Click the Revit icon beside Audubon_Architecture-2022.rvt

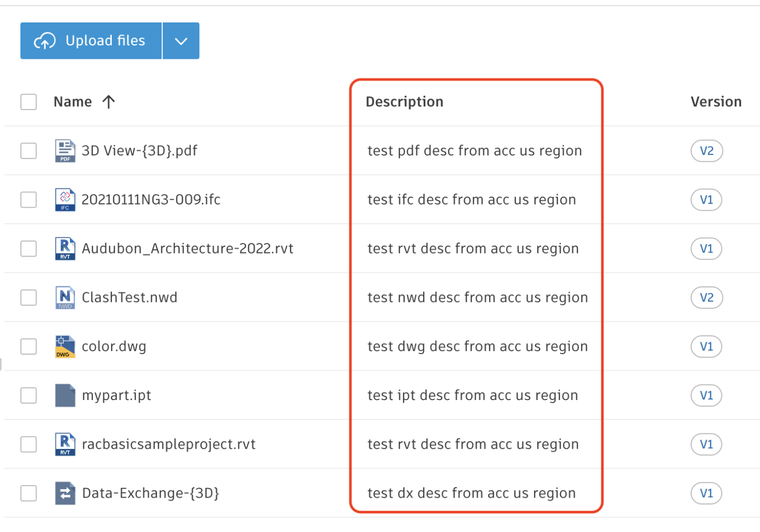coord(65,249)
